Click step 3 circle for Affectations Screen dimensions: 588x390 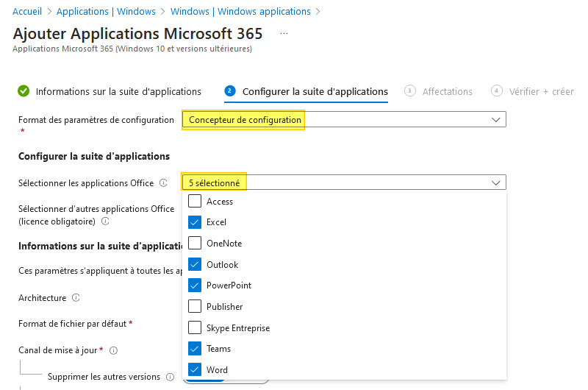409,91
